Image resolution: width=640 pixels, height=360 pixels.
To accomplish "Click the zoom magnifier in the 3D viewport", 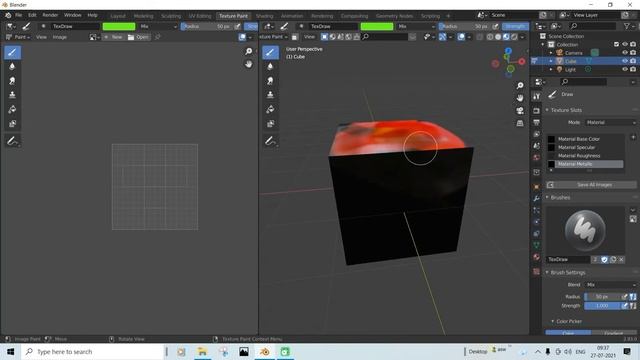I will tap(520, 86).
